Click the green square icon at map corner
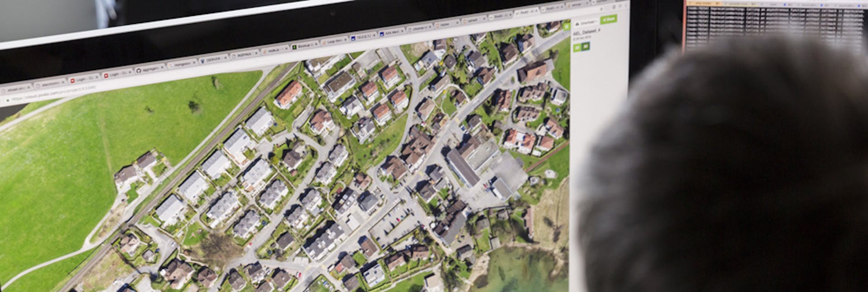Image resolution: width=868 pixels, height=292 pixels. click(x=566, y=26)
